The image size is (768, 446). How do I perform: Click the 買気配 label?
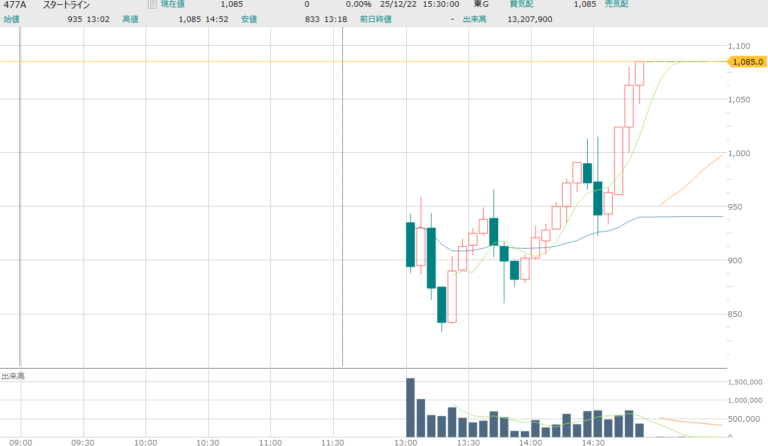click(x=519, y=5)
